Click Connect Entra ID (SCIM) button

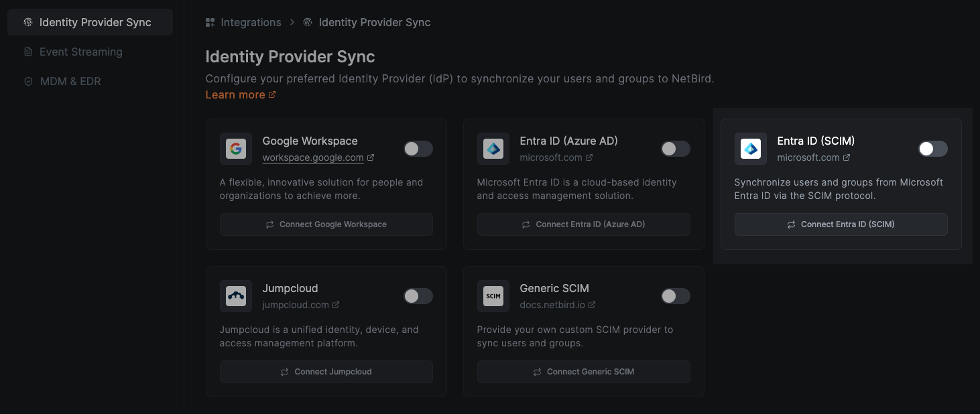pos(841,224)
